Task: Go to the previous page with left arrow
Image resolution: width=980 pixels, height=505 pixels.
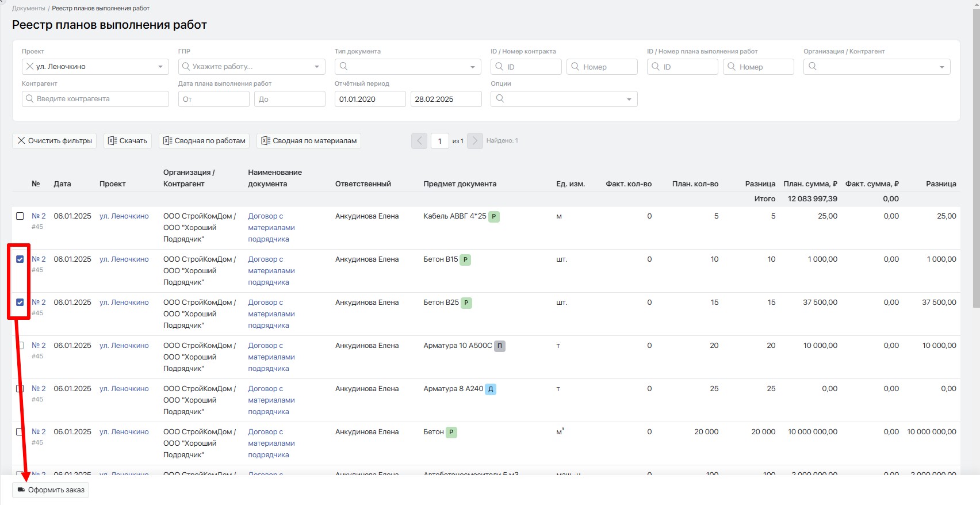Action: tap(419, 141)
